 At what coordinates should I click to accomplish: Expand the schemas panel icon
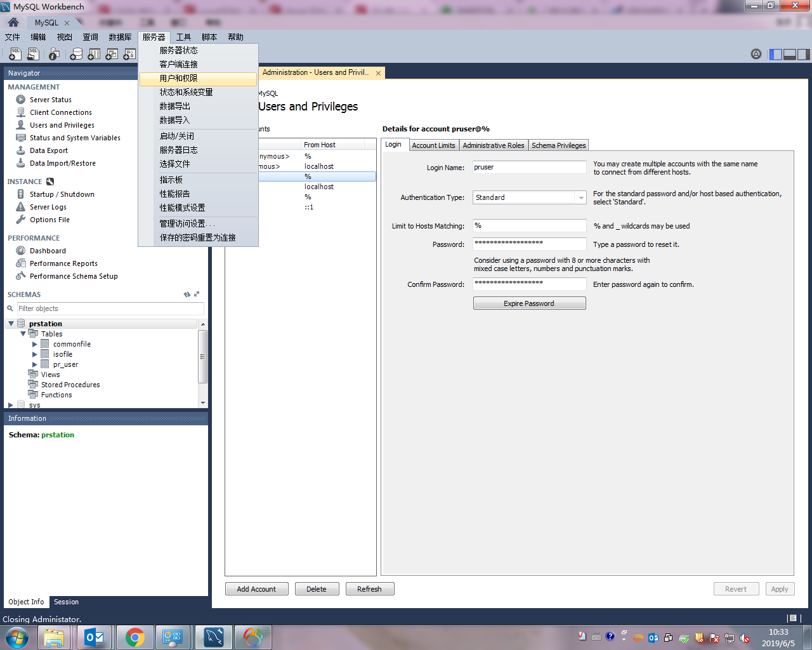[x=197, y=295]
